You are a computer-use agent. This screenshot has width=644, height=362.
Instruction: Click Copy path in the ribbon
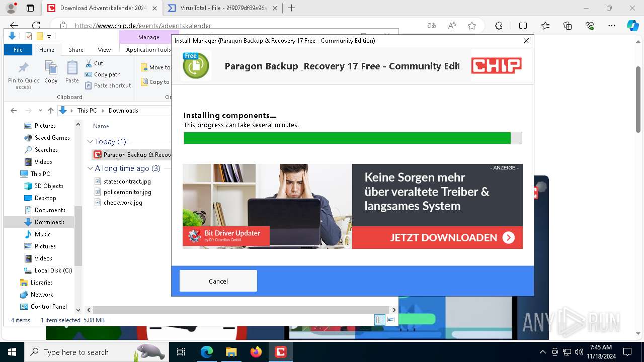(x=103, y=74)
